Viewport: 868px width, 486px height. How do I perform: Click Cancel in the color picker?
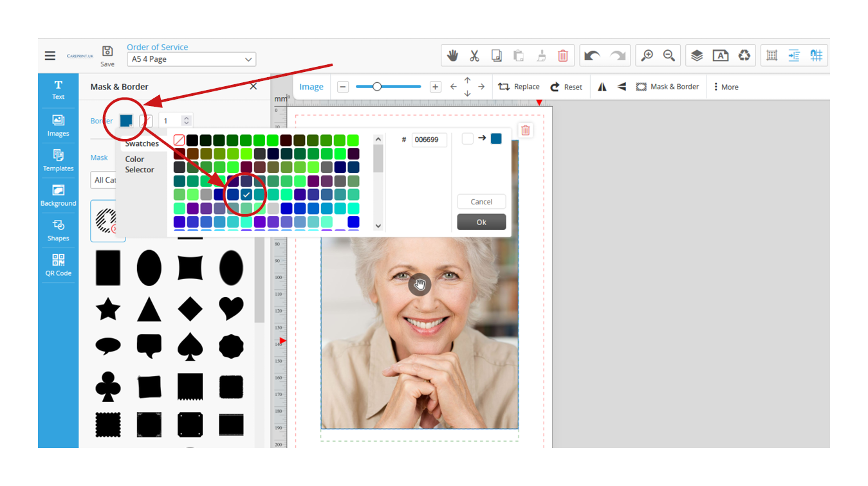481,202
